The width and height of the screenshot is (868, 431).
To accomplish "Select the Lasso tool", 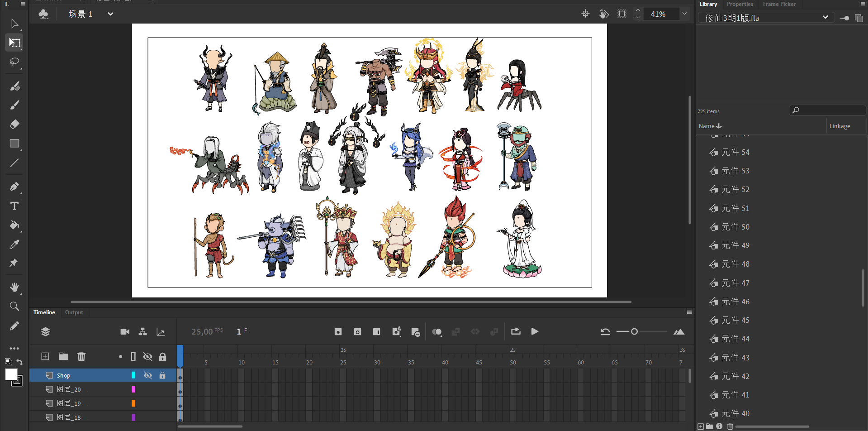I will [14, 62].
